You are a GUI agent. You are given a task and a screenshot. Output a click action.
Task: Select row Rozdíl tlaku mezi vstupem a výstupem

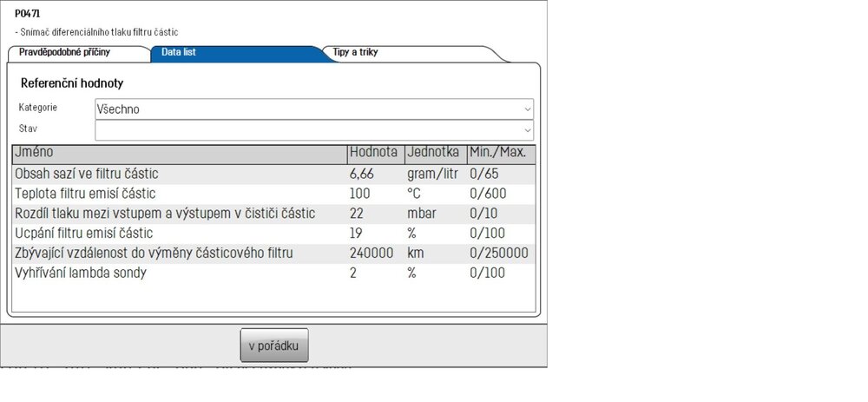[x=274, y=214]
